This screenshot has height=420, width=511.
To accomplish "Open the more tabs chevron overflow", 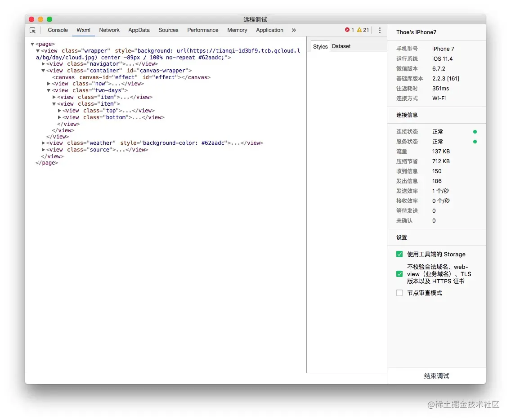I will tap(294, 30).
